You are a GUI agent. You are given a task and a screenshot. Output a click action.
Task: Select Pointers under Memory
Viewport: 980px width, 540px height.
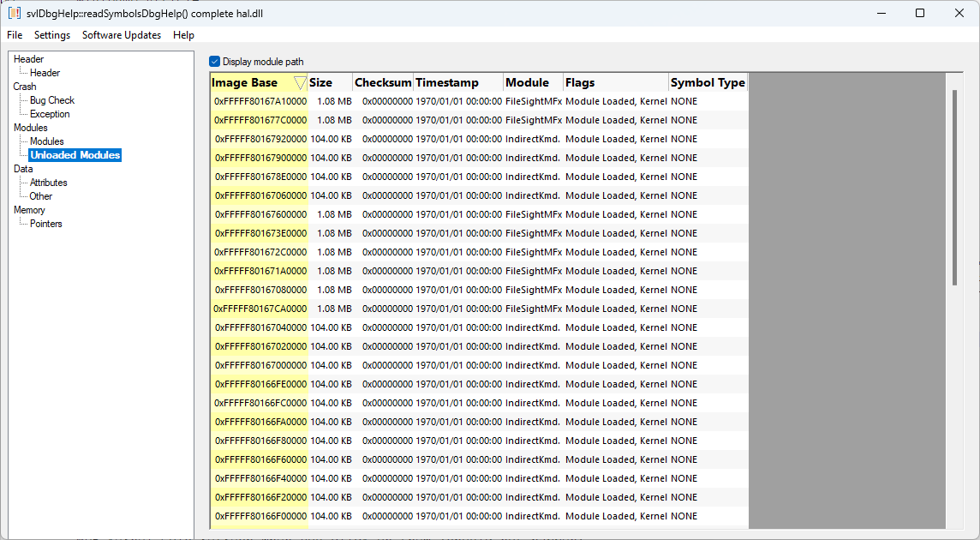[44, 223]
